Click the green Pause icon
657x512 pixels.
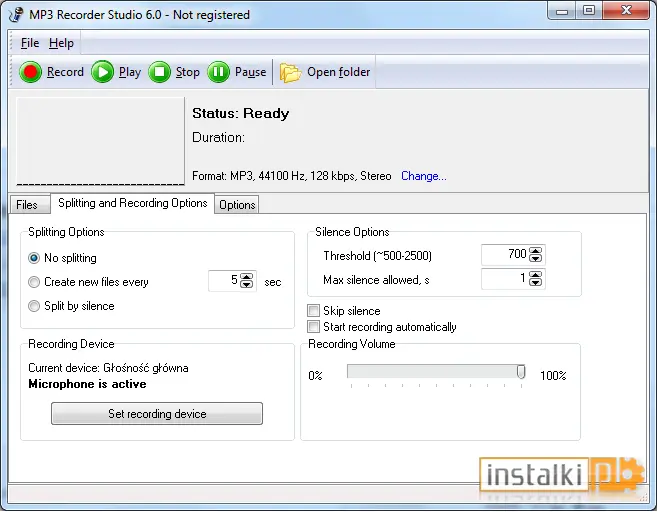pos(218,72)
